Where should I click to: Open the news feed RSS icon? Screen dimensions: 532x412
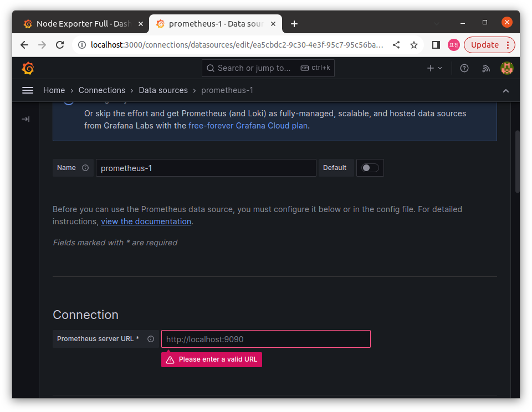[486, 68]
